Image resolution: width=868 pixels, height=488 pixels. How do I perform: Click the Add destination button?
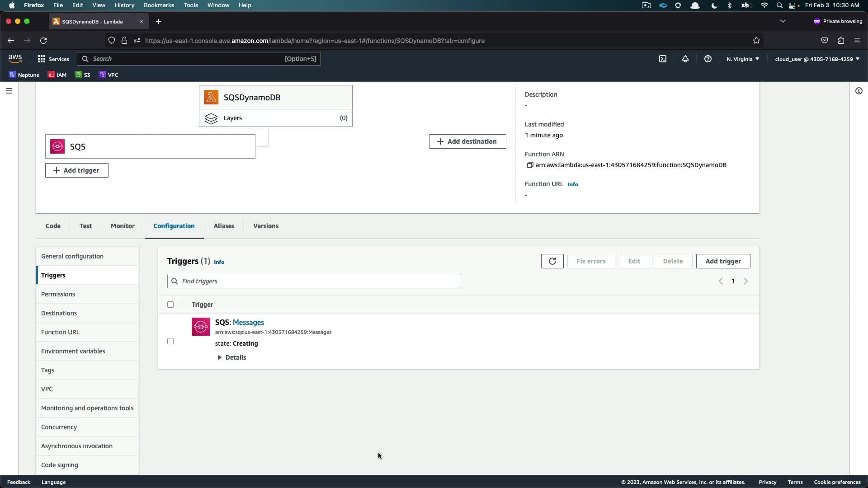pyautogui.click(x=467, y=141)
